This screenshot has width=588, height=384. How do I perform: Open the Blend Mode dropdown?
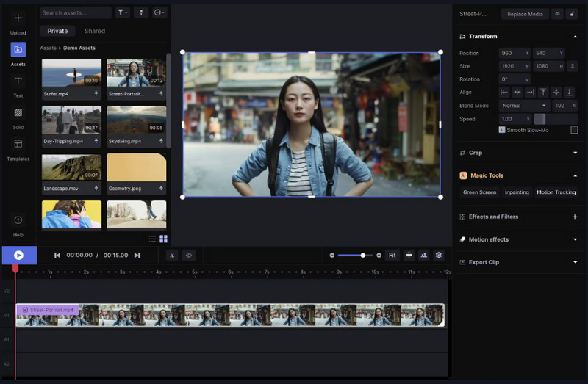(524, 106)
